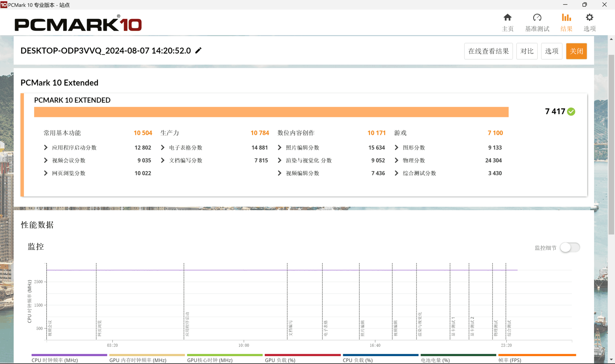
Task: Expand 综合测试分数 row
Action: (396, 173)
